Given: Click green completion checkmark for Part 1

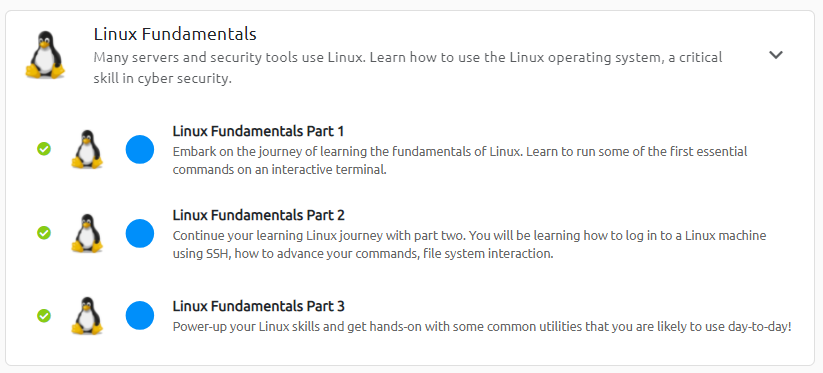Looking at the screenshot, I should click(x=44, y=149).
